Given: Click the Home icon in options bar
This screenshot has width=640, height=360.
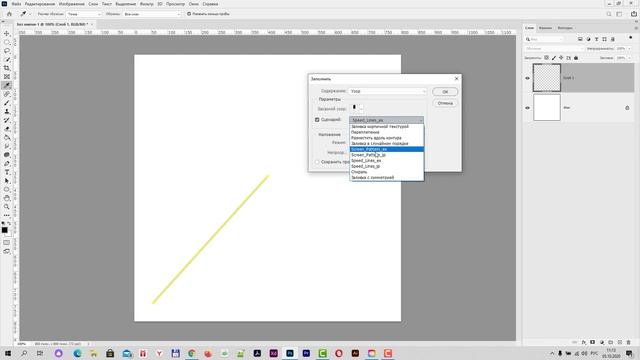Looking at the screenshot, I should point(9,14).
